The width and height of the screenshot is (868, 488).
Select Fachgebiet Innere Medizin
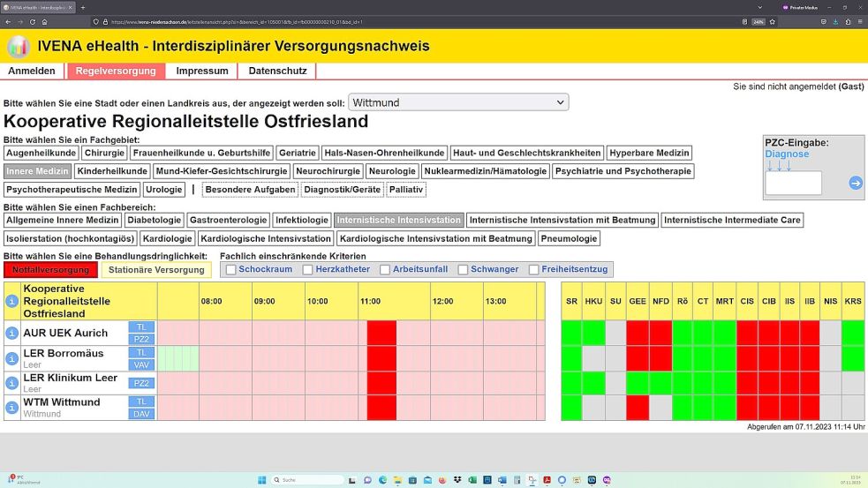pos(38,171)
